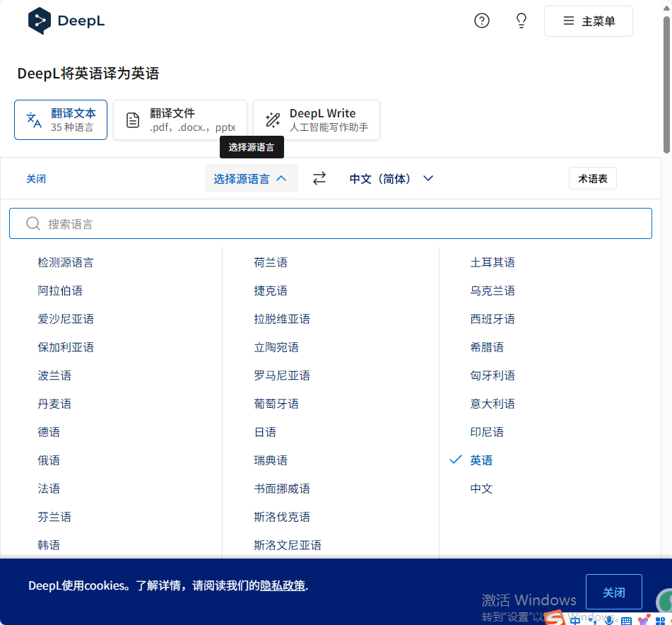Select 芬兰语 from the list
The image size is (672, 625).
click(x=54, y=517)
